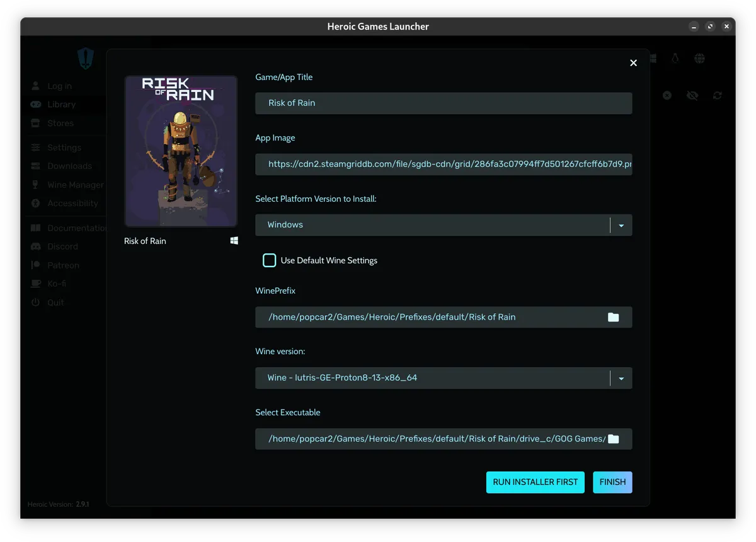Minimize the Heroic Games Launcher window
Image resolution: width=756 pixels, height=542 pixels.
point(694,26)
